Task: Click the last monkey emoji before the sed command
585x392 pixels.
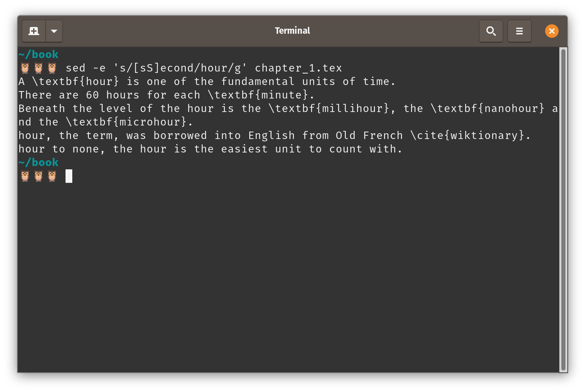Action: 51,67
